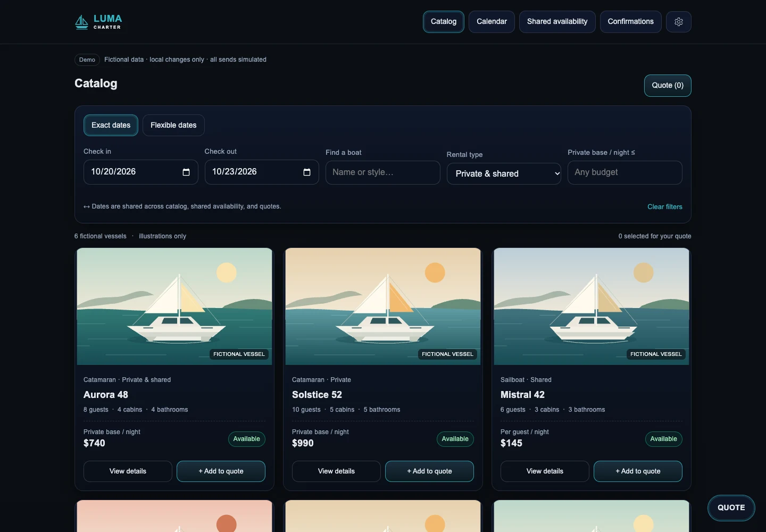The width and height of the screenshot is (766, 532).
Task: Click '10 guests' on Solstice 52
Action: [x=306, y=410]
